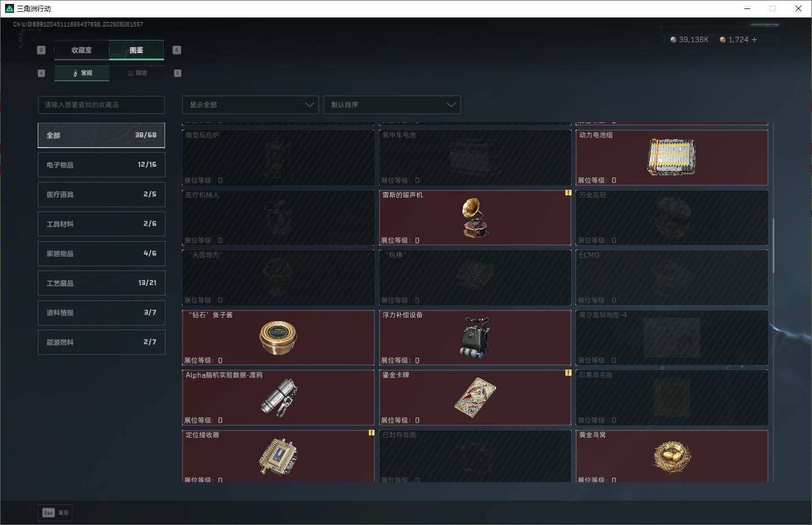Image resolution: width=812 pixels, height=525 pixels.
Task: Open the 图鉴 tab
Action: click(x=136, y=50)
